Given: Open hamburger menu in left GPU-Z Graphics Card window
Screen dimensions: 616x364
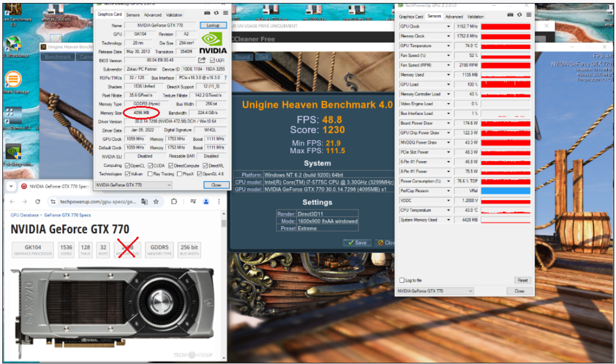Looking at the screenshot, I should click(226, 13).
